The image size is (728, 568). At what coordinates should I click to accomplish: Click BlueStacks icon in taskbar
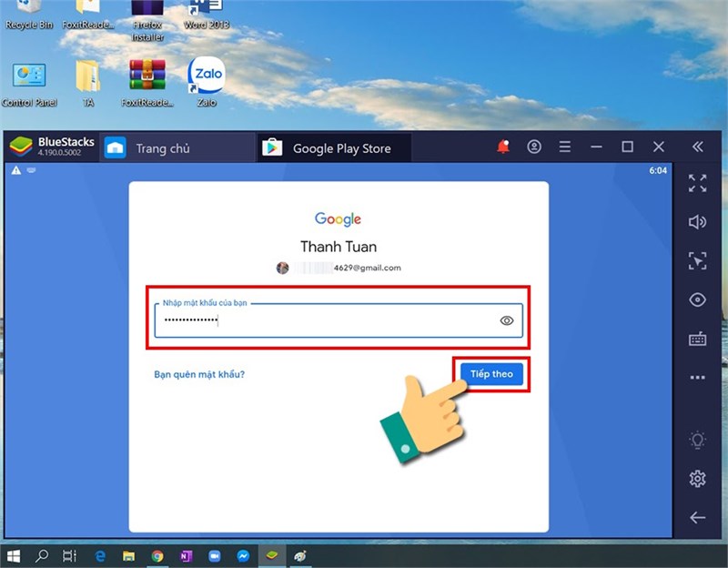point(271,555)
